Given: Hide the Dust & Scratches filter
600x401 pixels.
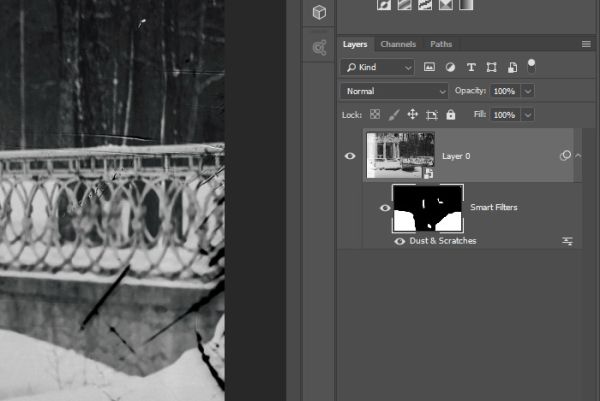Looking at the screenshot, I should click(x=399, y=241).
